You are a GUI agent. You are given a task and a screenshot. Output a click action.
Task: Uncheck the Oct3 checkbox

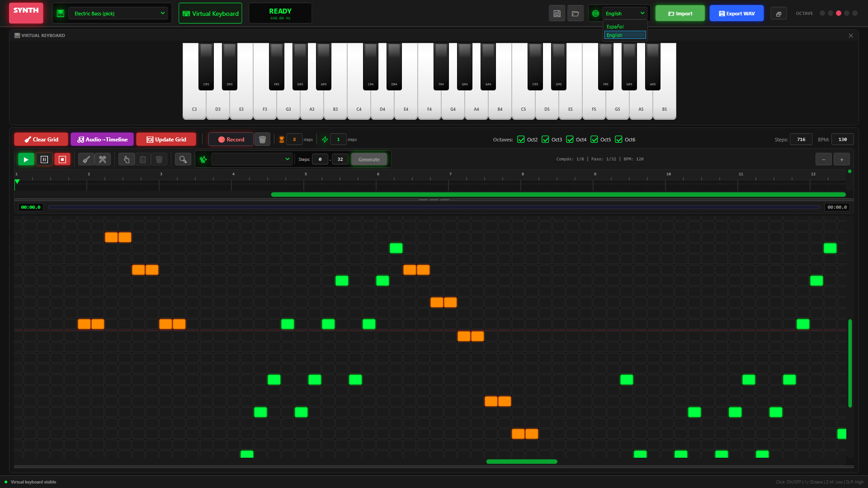(x=545, y=139)
